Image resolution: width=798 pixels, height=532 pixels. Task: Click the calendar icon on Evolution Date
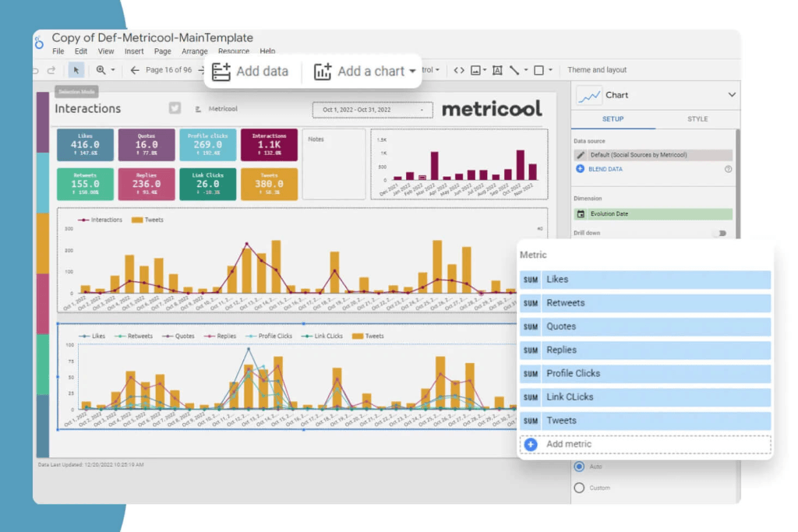click(x=581, y=214)
